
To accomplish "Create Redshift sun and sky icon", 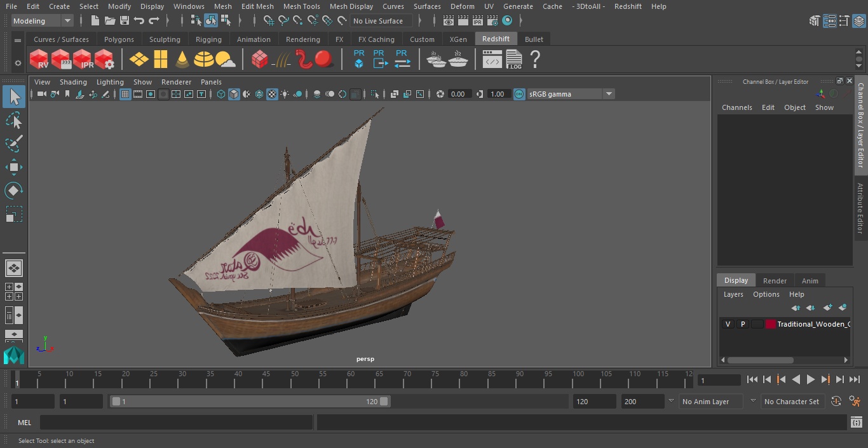I will (225, 60).
